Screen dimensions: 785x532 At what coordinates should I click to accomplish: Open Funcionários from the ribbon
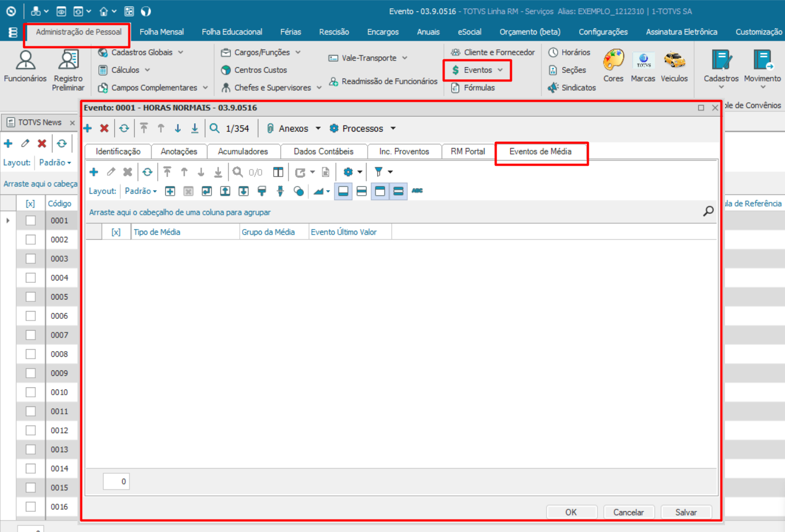(25, 67)
